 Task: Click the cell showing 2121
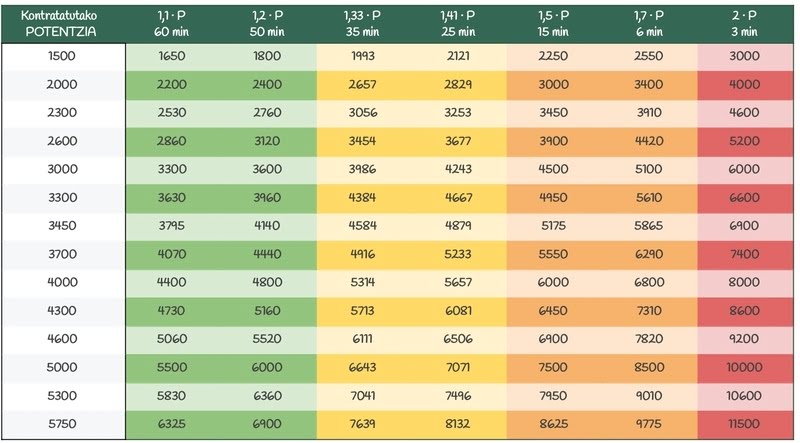point(458,57)
